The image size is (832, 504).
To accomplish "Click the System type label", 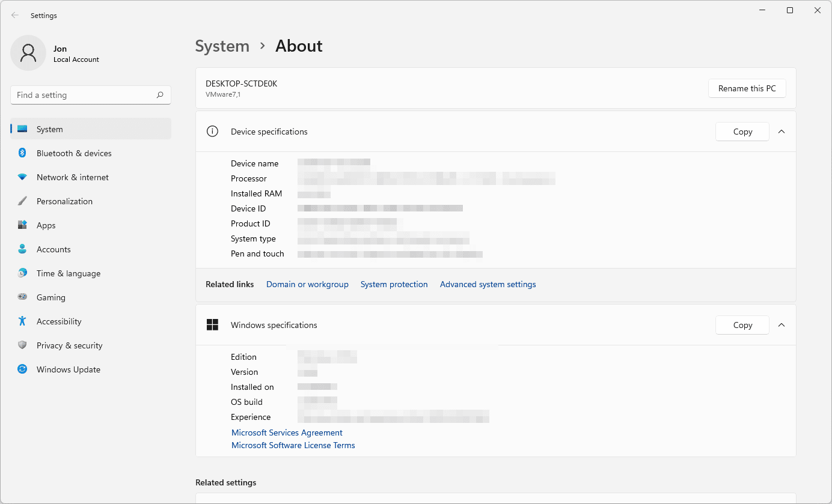I will tap(254, 238).
